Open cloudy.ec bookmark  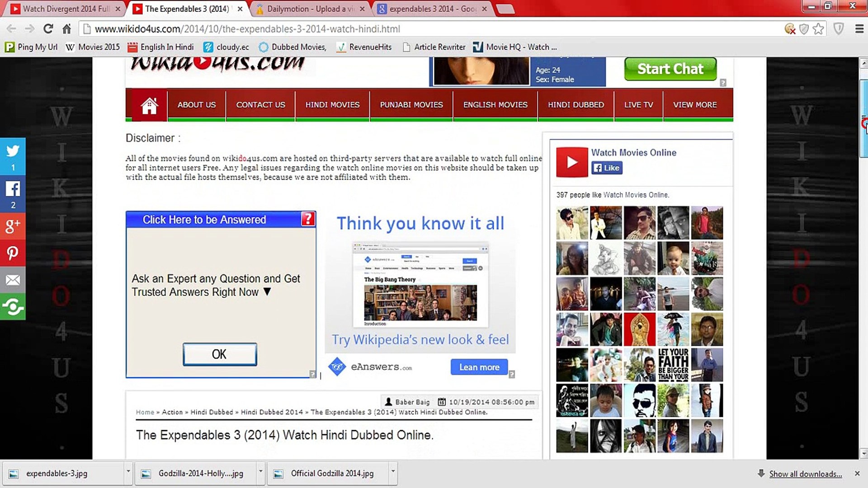tap(226, 47)
